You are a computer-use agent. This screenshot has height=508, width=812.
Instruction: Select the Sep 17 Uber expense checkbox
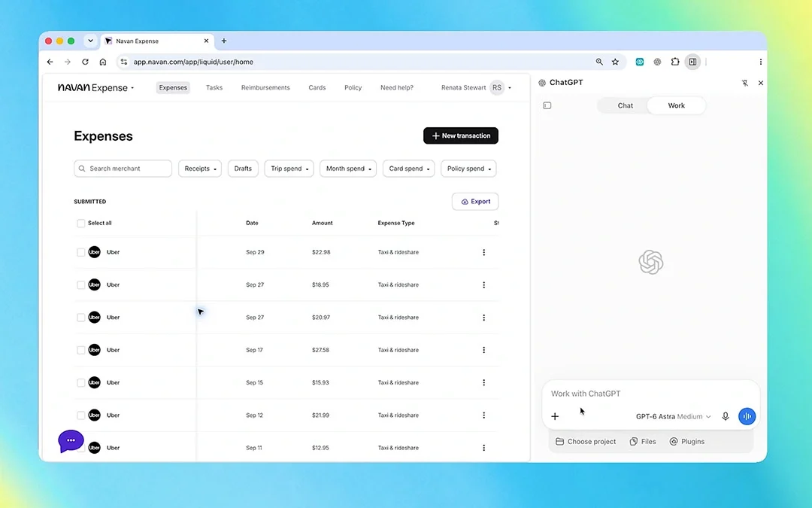80,350
